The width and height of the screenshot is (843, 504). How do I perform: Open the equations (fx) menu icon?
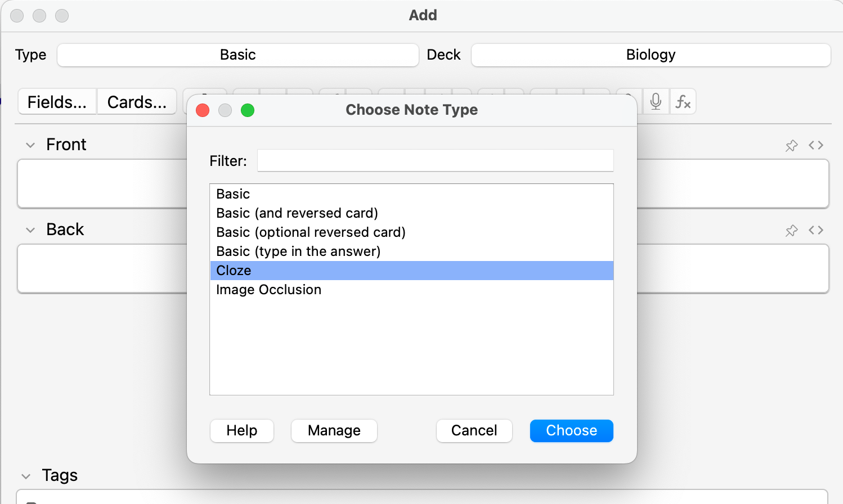coord(683,101)
